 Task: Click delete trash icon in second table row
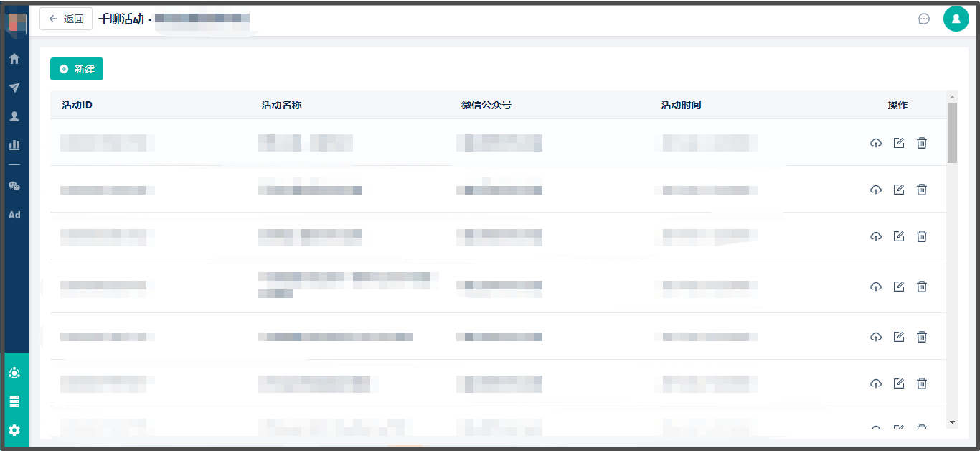click(x=922, y=190)
